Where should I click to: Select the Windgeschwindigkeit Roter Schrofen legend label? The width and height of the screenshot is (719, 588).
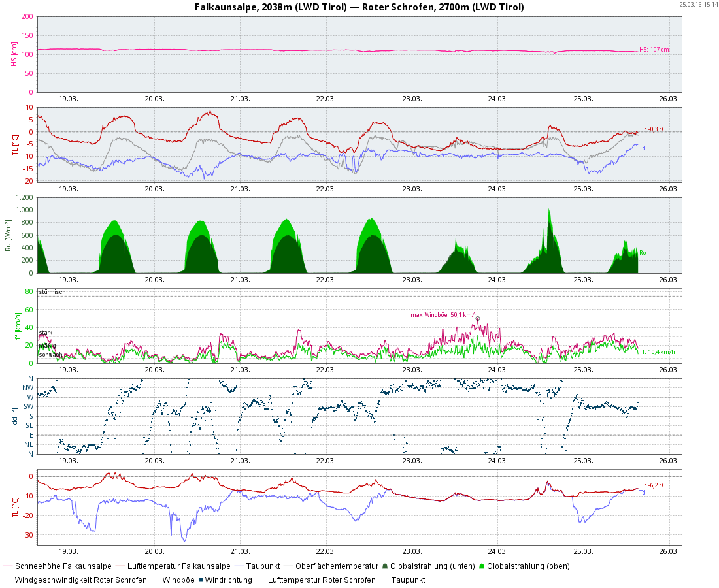(80, 580)
